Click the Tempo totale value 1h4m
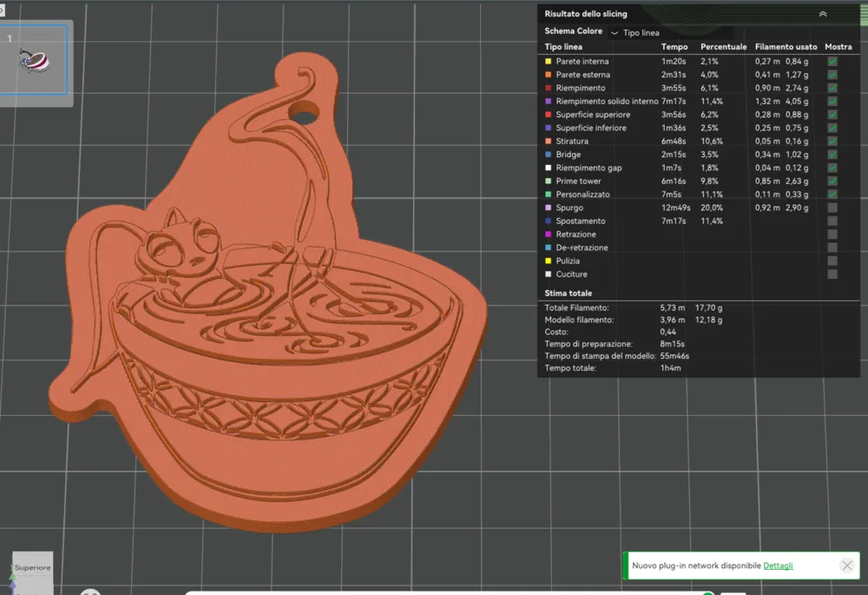The height and width of the screenshot is (595, 868). pyautogui.click(x=670, y=368)
